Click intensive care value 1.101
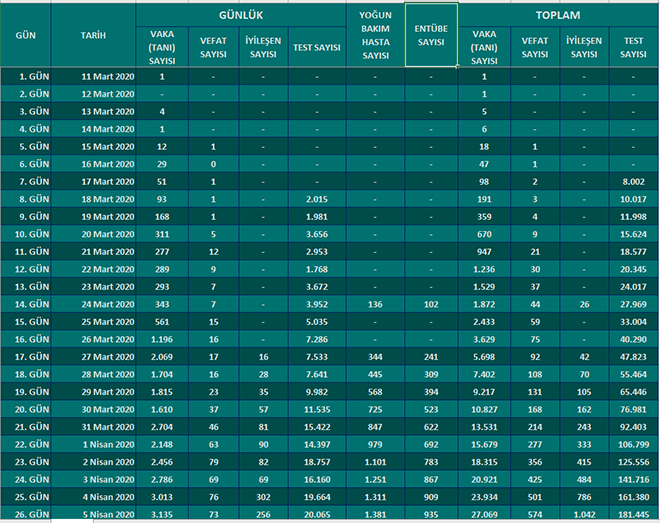The image size is (660, 523). click(375, 462)
